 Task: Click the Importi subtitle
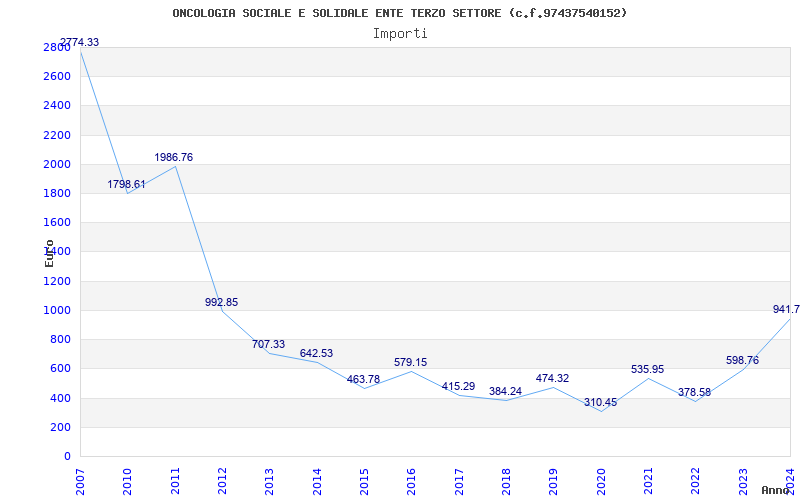(x=400, y=34)
